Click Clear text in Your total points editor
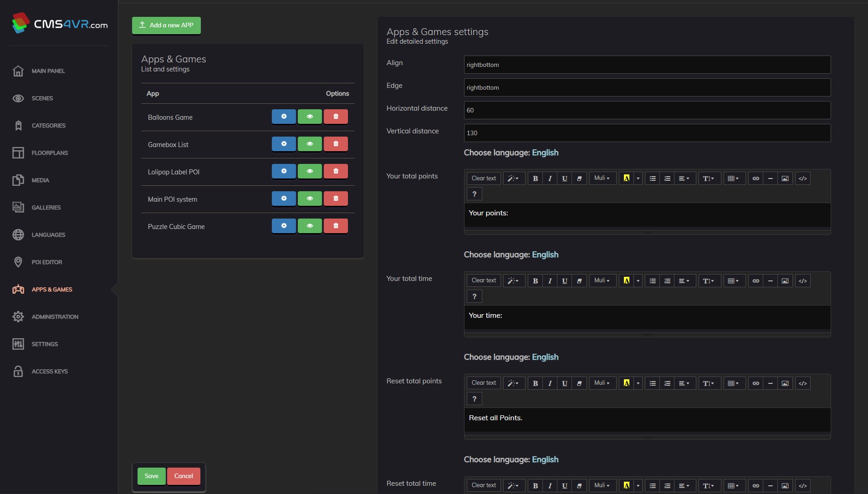Viewport: 868px width, 494px height. coord(484,178)
